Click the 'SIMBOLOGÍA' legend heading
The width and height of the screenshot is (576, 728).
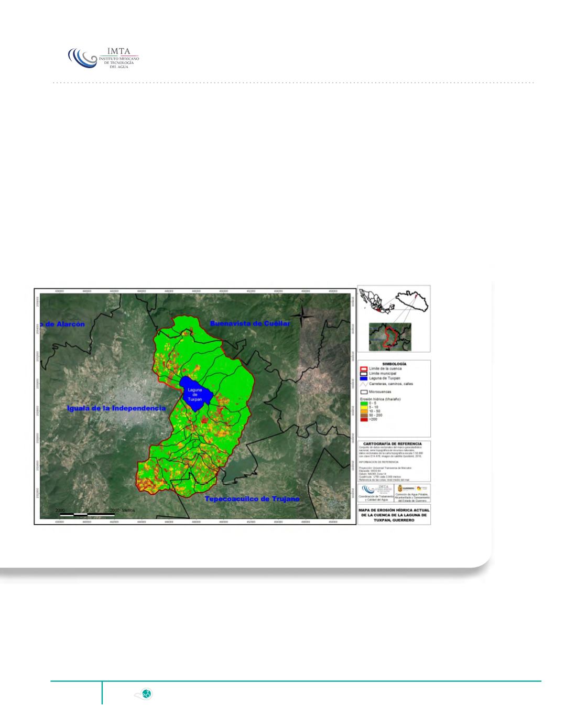coord(394,364)
